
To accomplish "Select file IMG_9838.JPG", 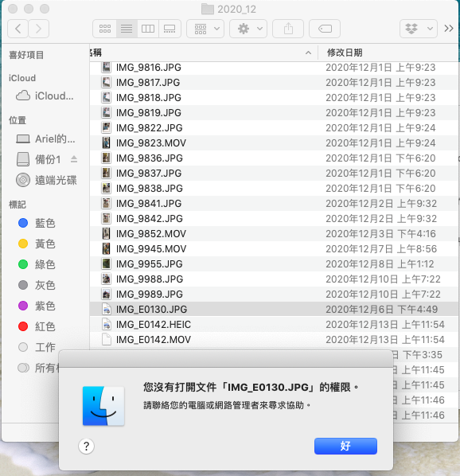I will click(274, 189).
